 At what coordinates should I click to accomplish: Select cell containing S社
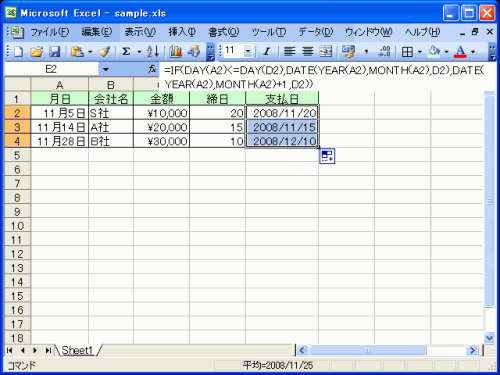pyautogui.click(x=111, y=113)
